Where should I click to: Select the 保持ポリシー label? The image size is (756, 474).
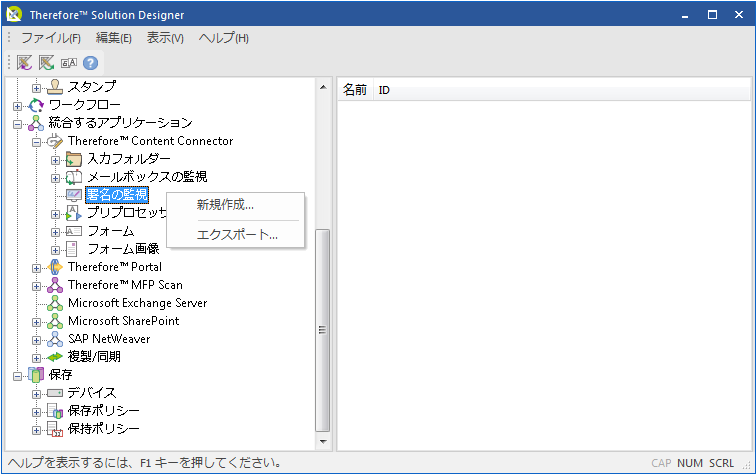click(x=104, y=429)
